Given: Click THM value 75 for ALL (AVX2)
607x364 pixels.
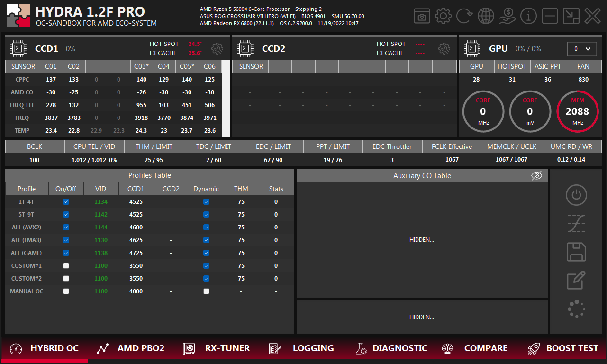Looking at the screenshot, I should point(241,227).
